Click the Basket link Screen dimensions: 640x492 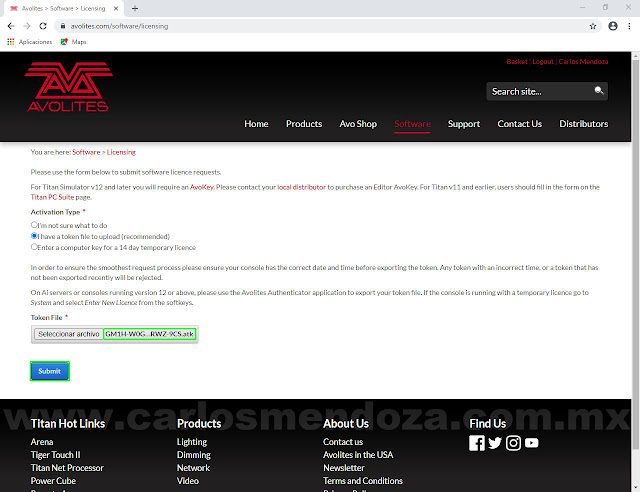[517, 62]
